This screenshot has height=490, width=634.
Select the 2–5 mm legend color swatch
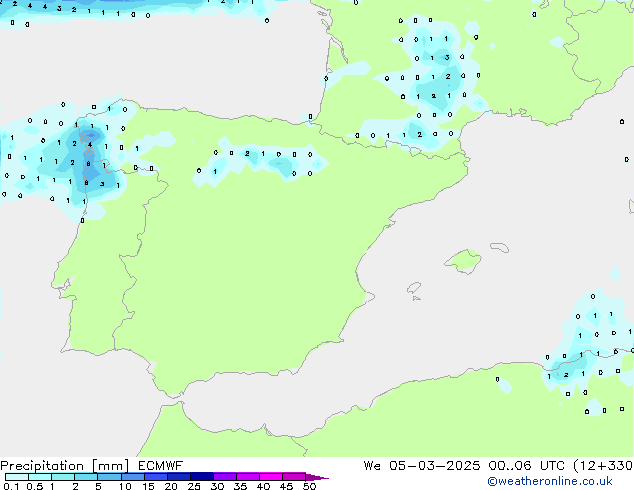point(86,477)
